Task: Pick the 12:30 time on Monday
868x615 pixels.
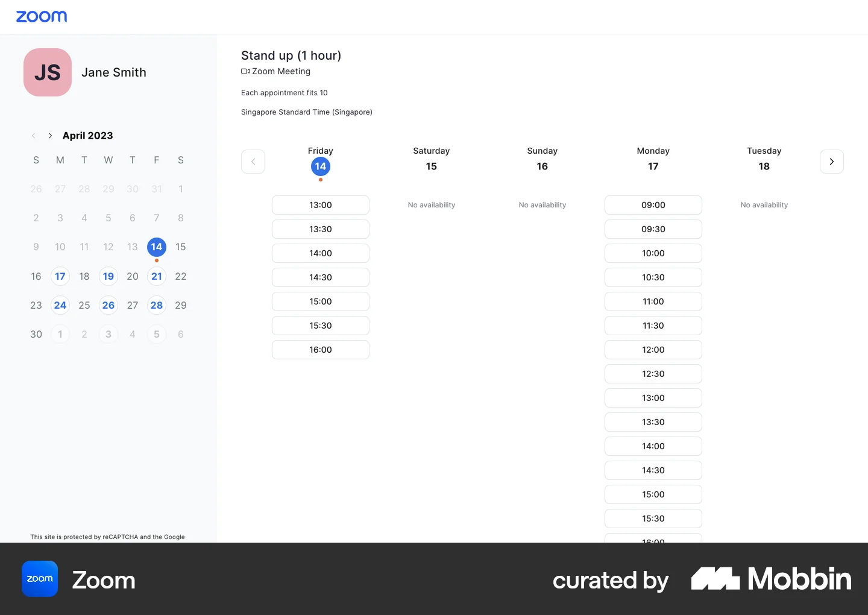Action: tap(653, 374)
